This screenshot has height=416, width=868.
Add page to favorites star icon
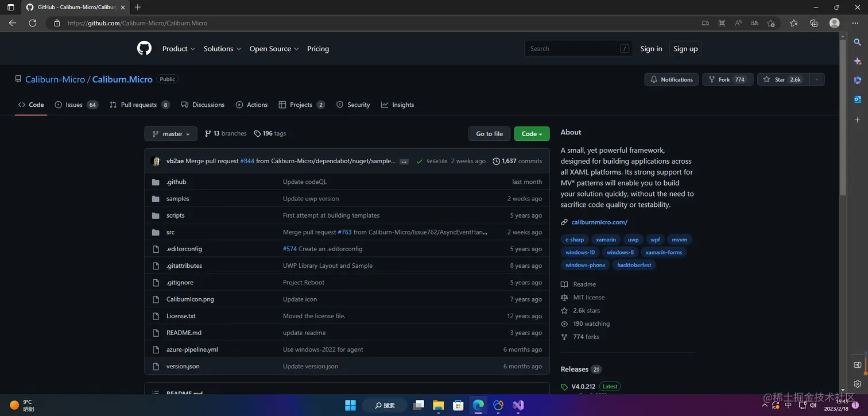tap(771, 23)
